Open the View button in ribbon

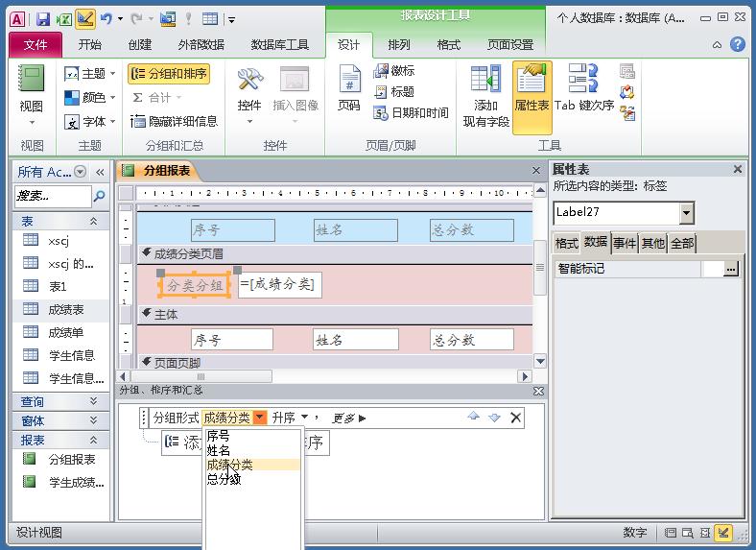pyautogui.click(x=31, y=94)
